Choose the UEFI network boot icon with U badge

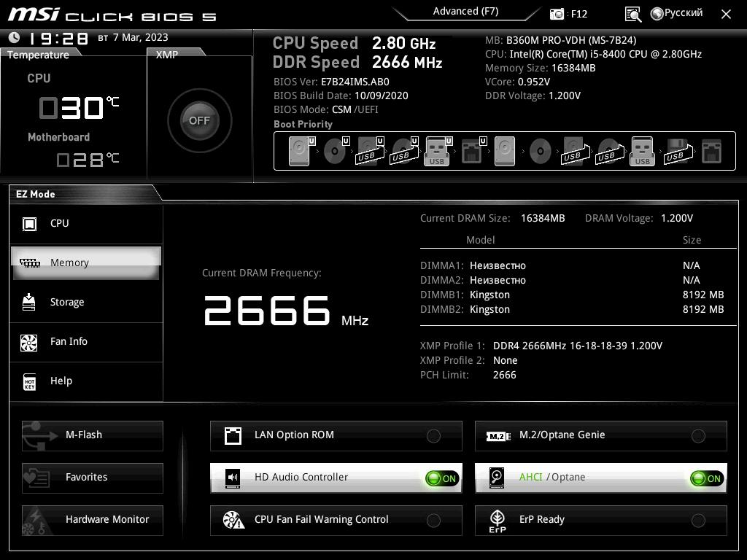(x=473, y=151)
